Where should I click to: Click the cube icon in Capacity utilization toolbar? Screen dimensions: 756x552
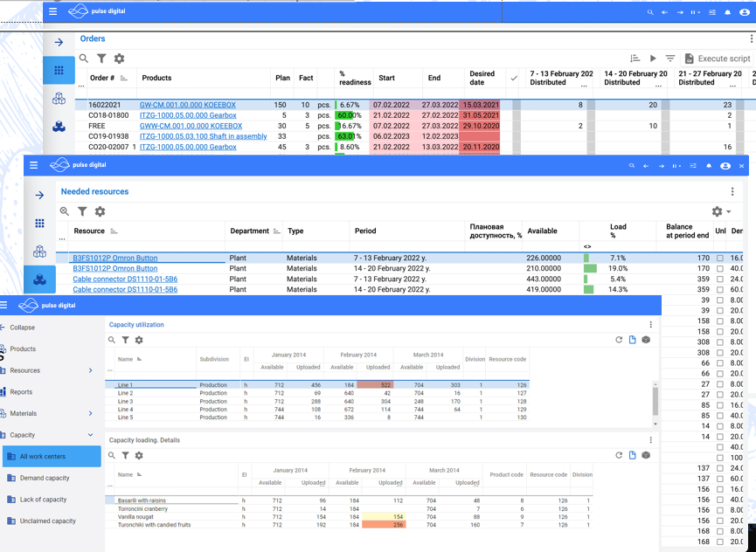coord(645,341)
